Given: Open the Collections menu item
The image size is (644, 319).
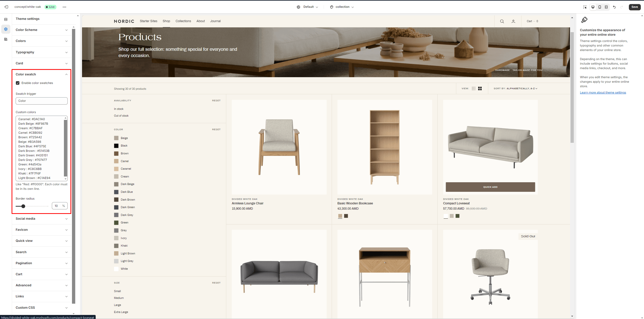Looking at the screenshot, I should pyautogui.click(x=183, y=21).
